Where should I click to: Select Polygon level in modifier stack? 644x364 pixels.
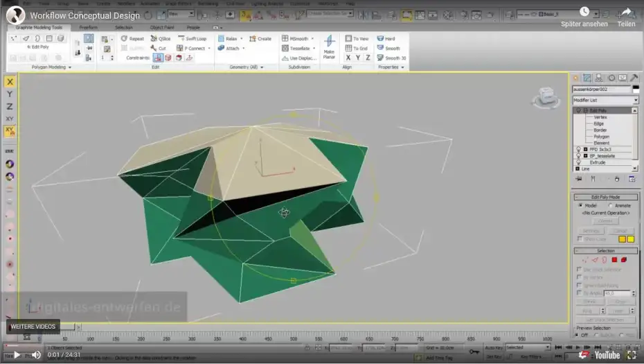pos(601,137)
